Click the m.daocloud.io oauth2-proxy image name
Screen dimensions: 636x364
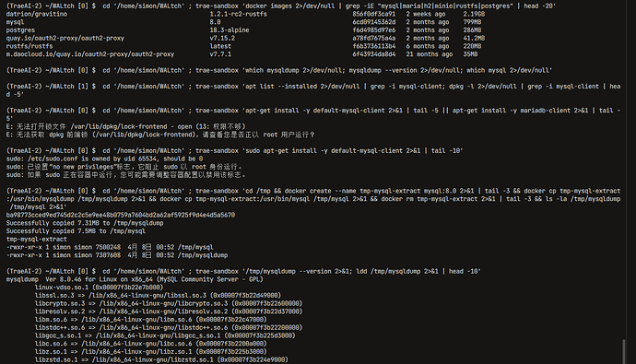(x=90, y=54)
